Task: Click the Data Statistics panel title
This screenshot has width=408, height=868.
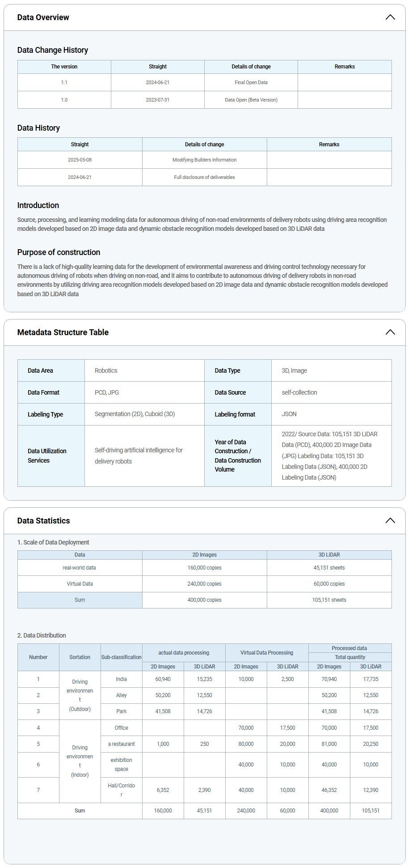Action: click(44, 520)
